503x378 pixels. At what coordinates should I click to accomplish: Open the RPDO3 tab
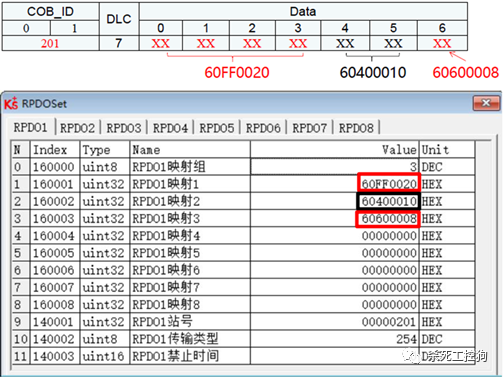tap(124, 128)
